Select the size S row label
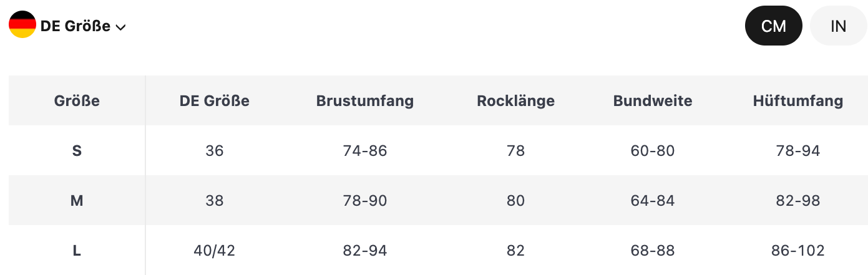The image size is (868, 275). click(77, 150)
